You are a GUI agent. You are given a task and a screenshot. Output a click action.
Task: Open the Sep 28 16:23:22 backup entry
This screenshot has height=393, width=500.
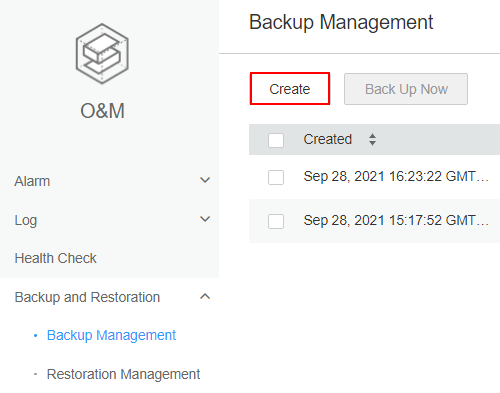click(396, 176)
